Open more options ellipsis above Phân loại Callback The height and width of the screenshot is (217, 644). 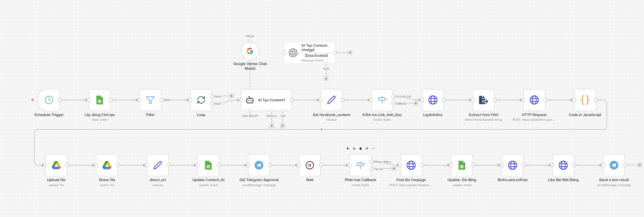click(x=373, y=148)
